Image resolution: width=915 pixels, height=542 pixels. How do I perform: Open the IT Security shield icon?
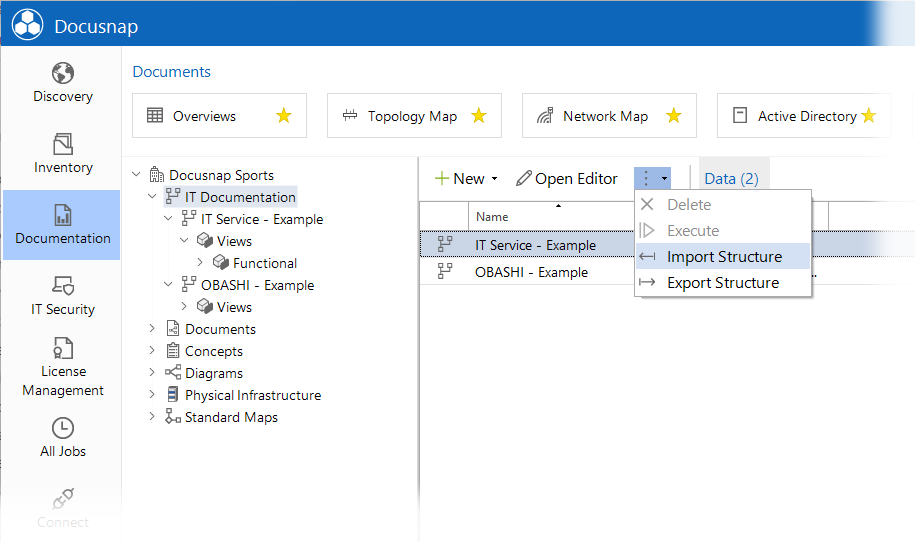tap(62, 286)
